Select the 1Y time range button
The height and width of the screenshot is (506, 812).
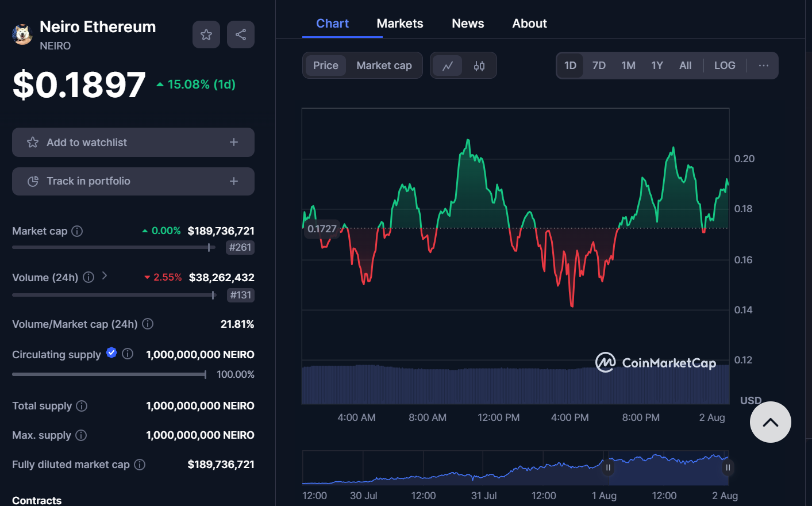(x=657, y=66)
